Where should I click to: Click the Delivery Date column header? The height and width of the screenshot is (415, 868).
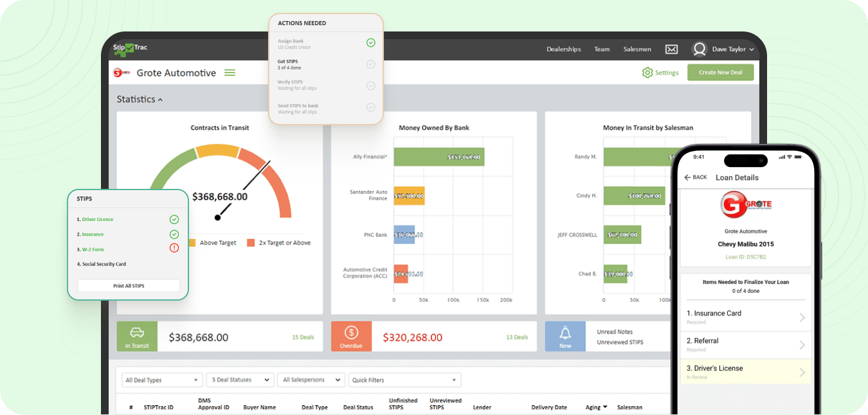point(549,407)
